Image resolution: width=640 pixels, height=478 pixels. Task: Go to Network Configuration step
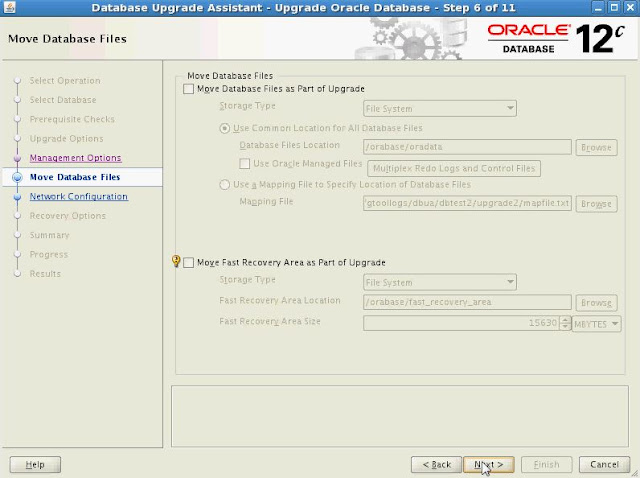click(x=79, y=197)
